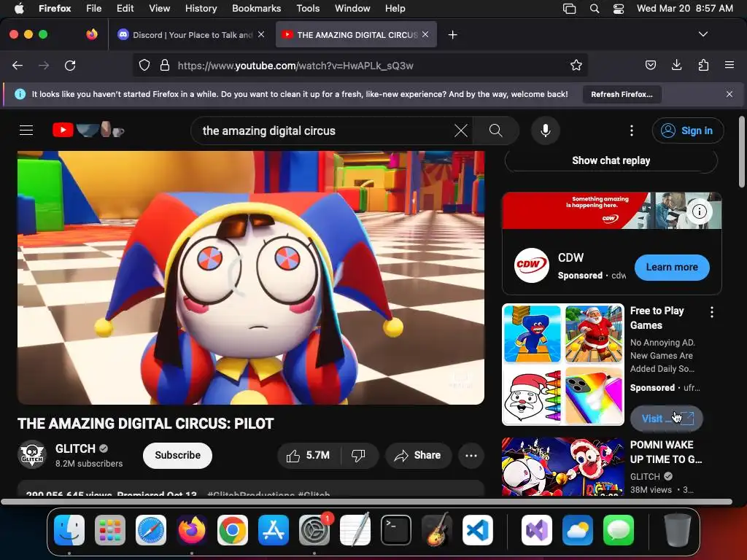Click Learn more on CDW ad
The image size is (747, 560).
(672, 267)
